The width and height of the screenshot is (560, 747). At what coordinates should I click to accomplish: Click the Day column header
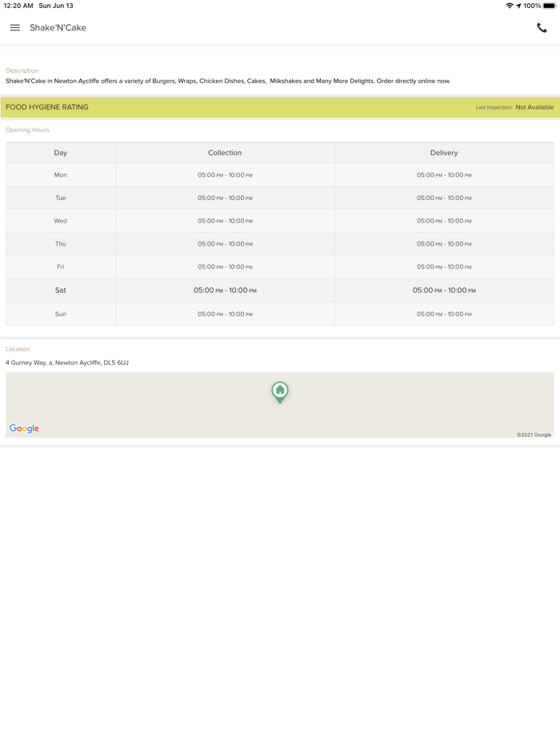61,153
